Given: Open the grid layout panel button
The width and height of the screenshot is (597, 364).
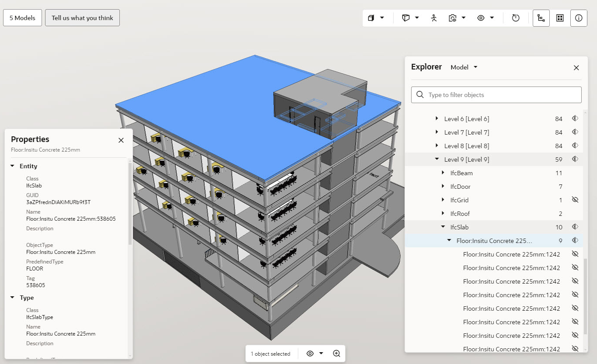Looking at the screenshot, I should pos(560,18).
